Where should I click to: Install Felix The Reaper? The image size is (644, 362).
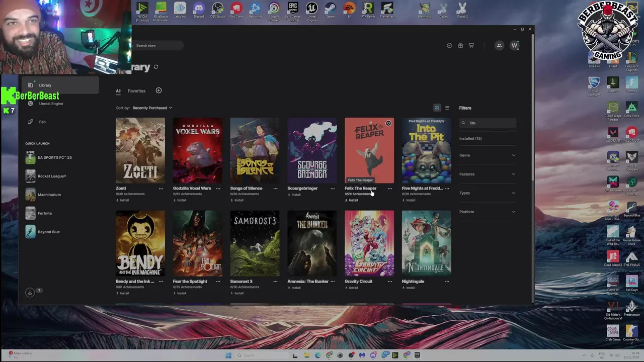[x=351, y=200]
